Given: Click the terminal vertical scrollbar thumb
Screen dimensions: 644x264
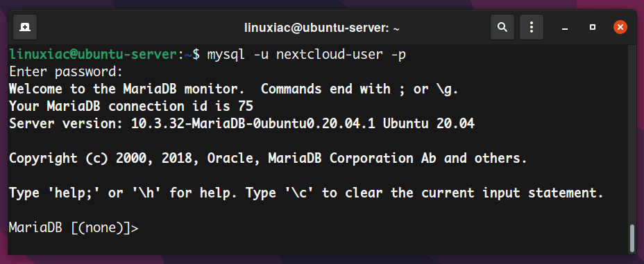Looking at the screenshot, I should [x=632, y=238].
